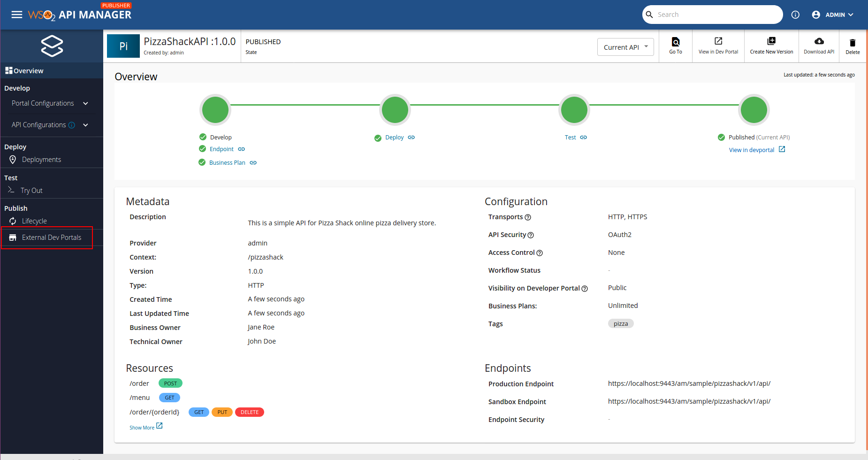This screenshot has width=868, height=460.
Task: Open the Go To search icon
Action: pos(676,46)
